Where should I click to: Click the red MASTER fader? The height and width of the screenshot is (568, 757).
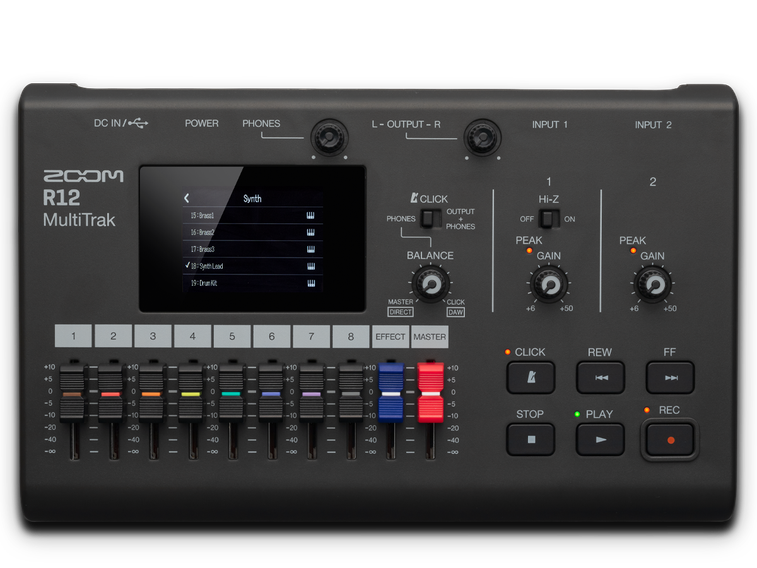430,391
